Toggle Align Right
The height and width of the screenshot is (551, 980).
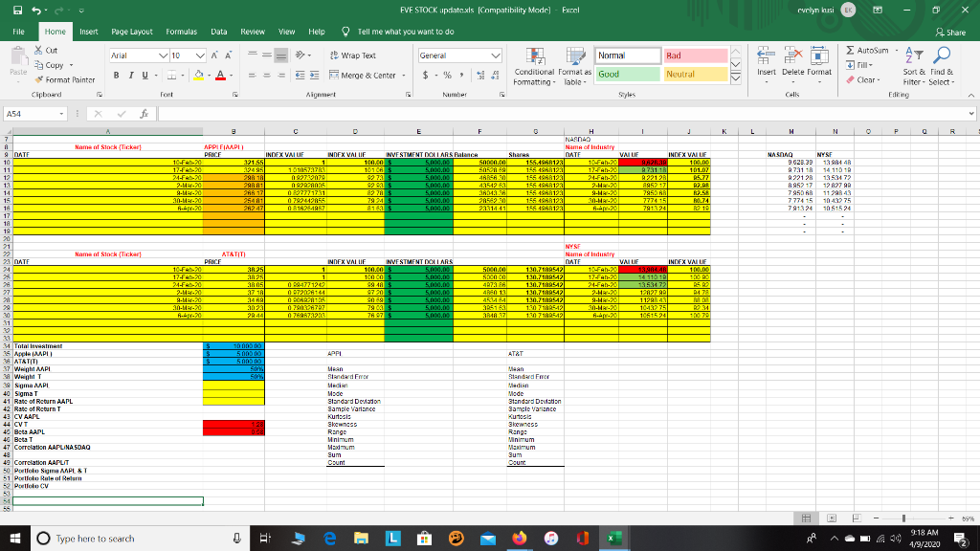(281, 76)
